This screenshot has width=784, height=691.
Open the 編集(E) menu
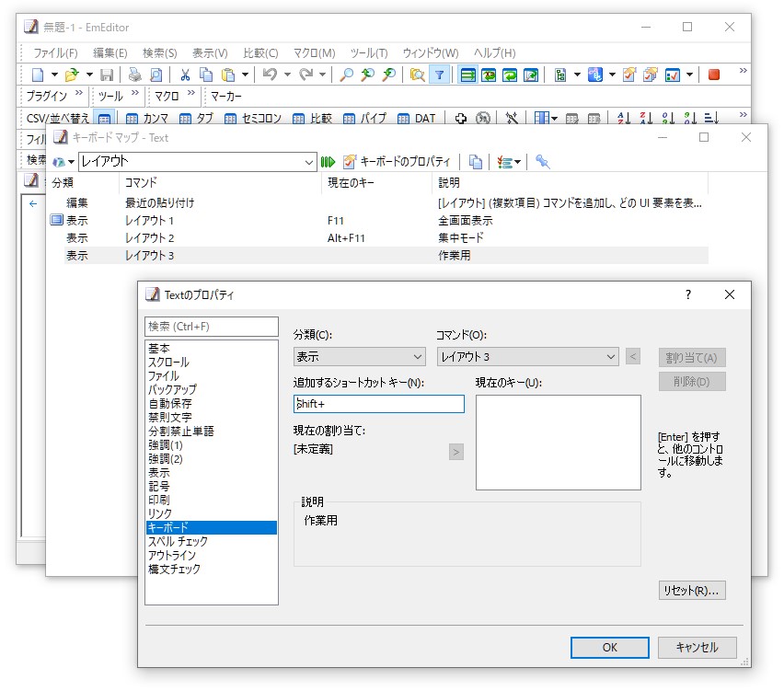[x=110, y=53]
